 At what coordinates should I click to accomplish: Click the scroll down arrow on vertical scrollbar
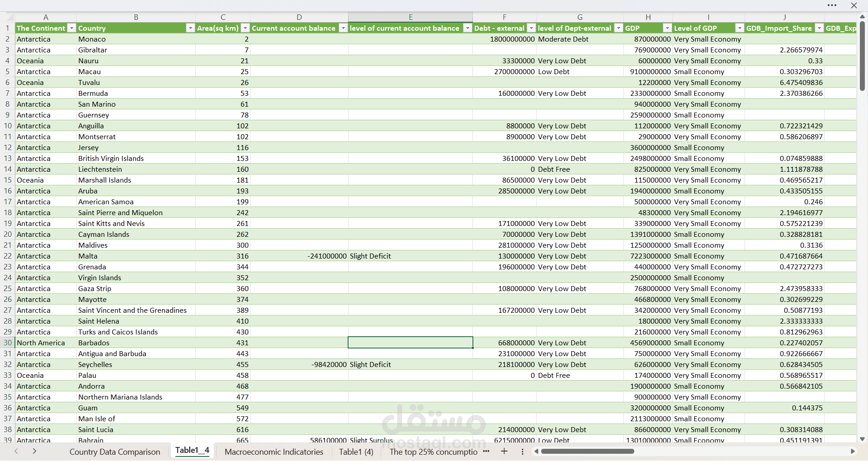862,439
